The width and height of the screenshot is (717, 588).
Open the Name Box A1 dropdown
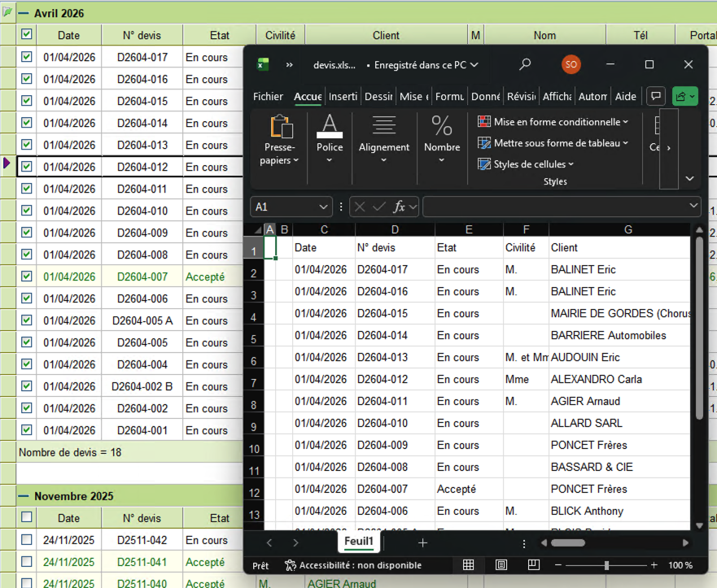click(x=324, y=207)
